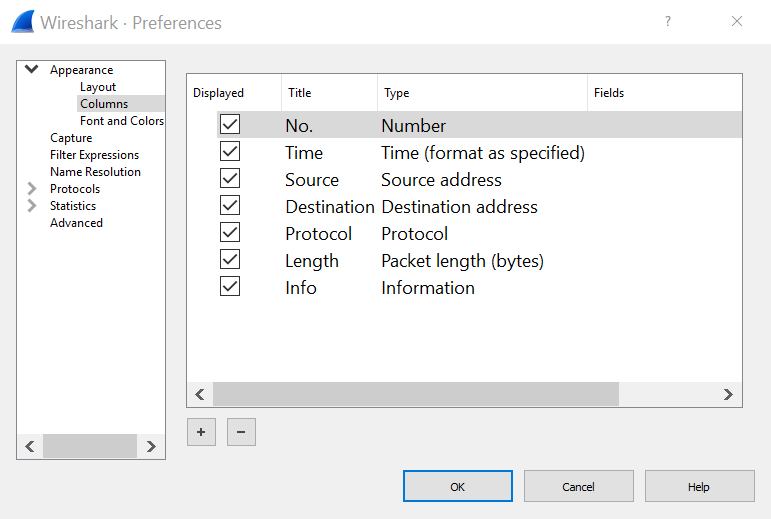Viewport: 771px width, 519px height.
Task: Click the plus icon to add a column
Action: 201,432
